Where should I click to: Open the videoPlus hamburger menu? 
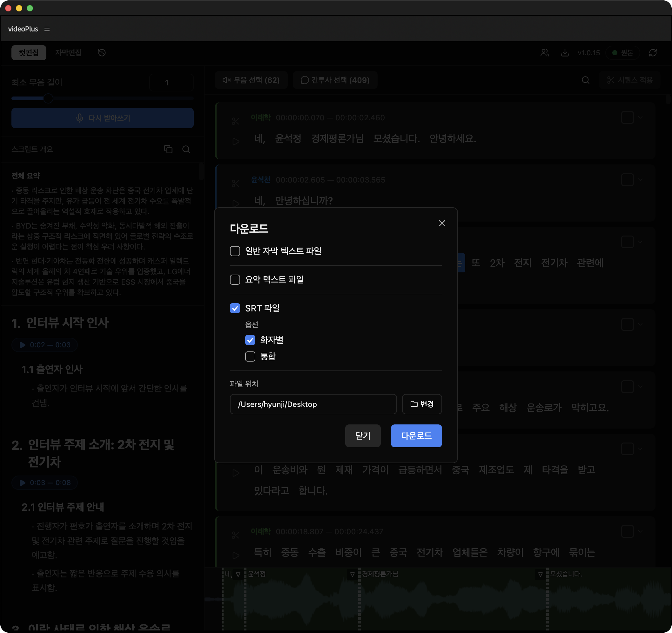47,29
